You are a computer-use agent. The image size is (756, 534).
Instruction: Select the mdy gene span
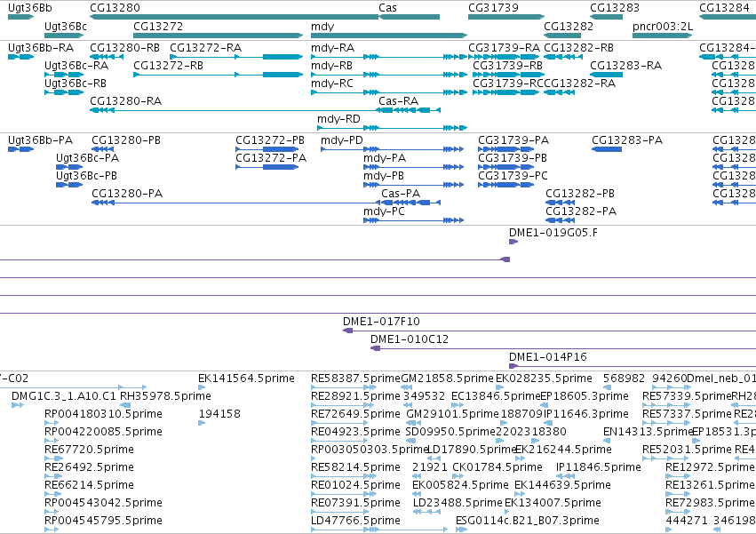pyautogui.click(x=389, y=36)
